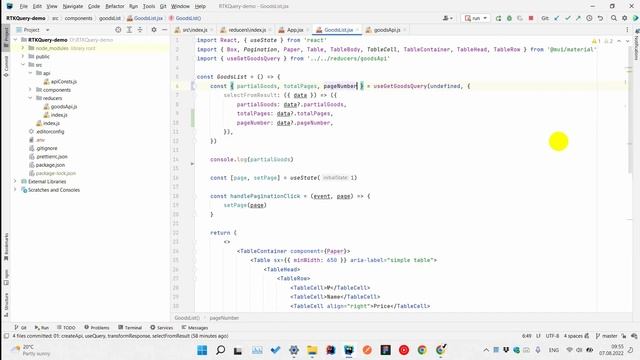Collapse the RTKQuery-demo project root
The width and height of the screenshot is (640, 360).
[x=16, y=40]
